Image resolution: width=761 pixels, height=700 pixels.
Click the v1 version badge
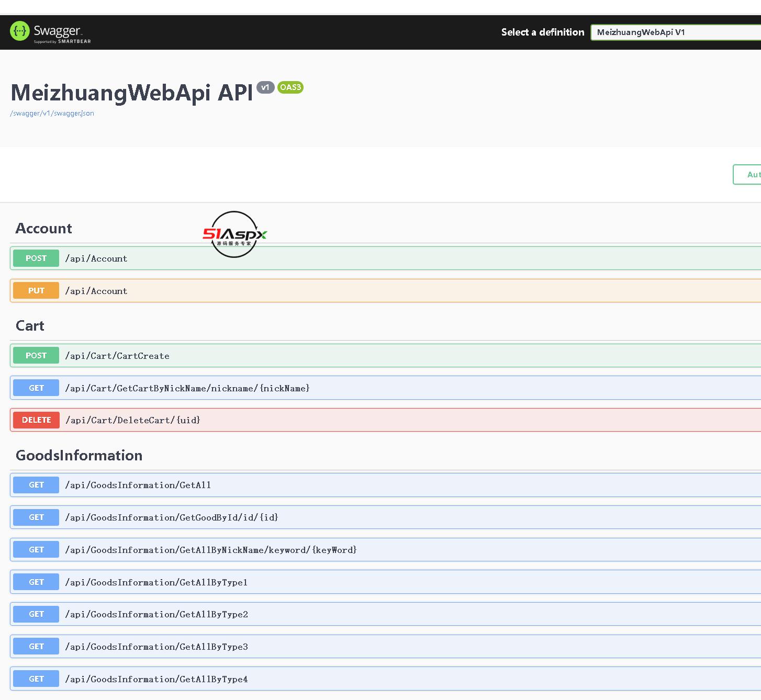[x=265, y=87]
